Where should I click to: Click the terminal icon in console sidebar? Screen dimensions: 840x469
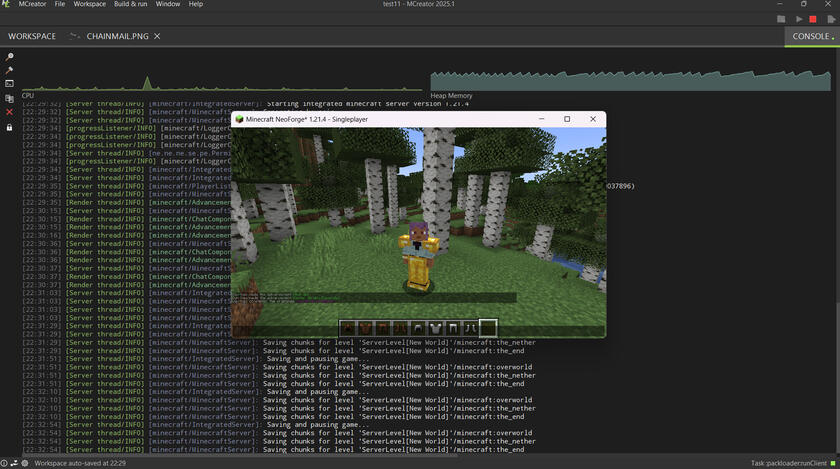9,84
